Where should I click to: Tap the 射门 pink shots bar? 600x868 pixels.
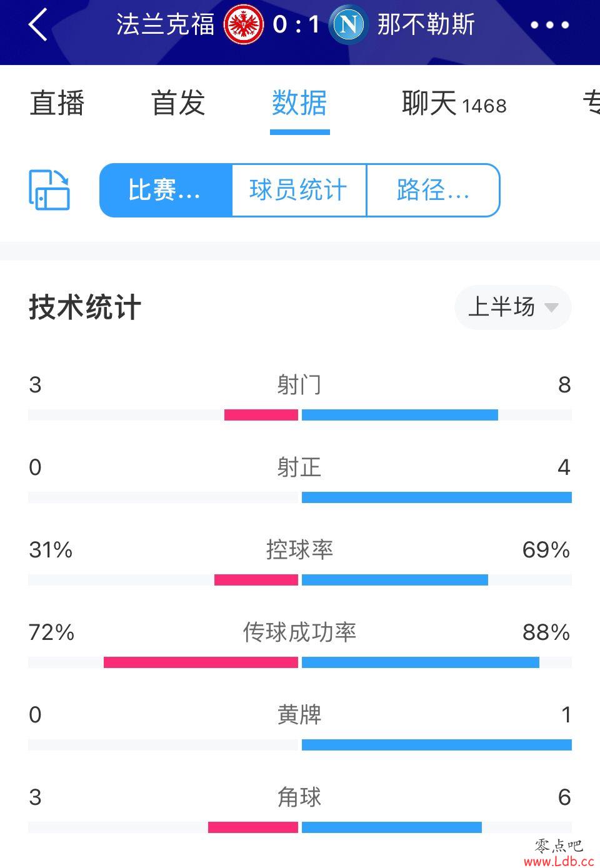[x=261, y=415]
